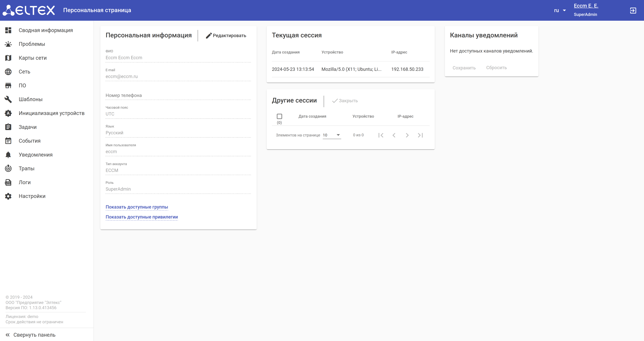Click the Eccm E. E. username link
Image resolution: width=644 pixels, height=341 pixels.
coord(586,6)
